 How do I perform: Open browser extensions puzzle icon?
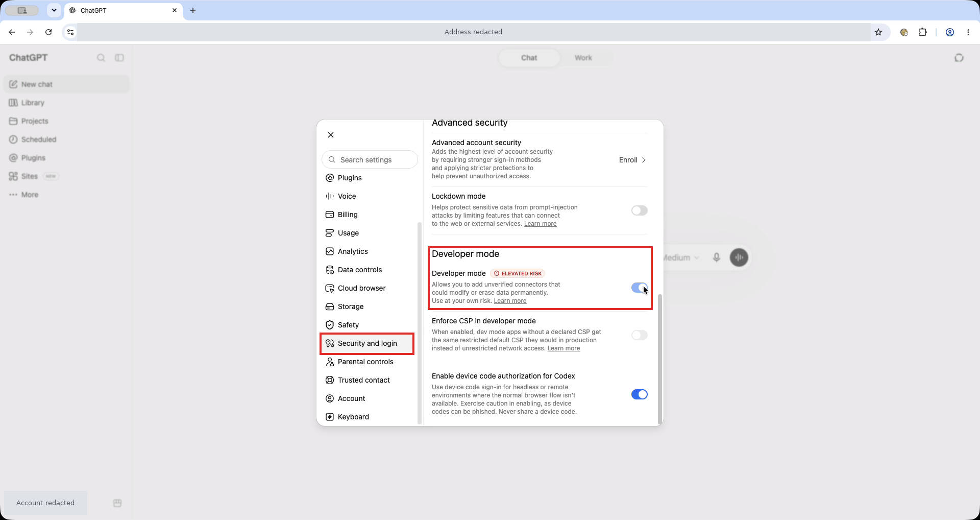pyautogui.click(x=922, y=32)
